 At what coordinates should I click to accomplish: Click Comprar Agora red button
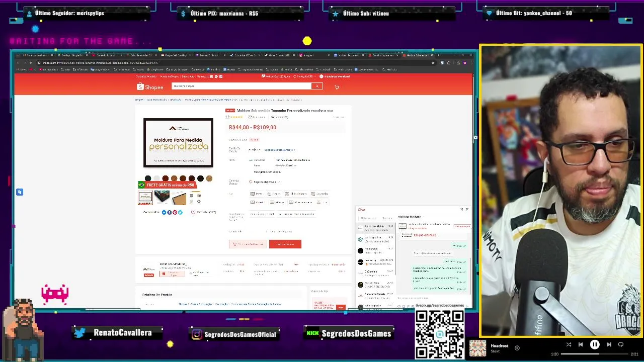click(285, 244)
